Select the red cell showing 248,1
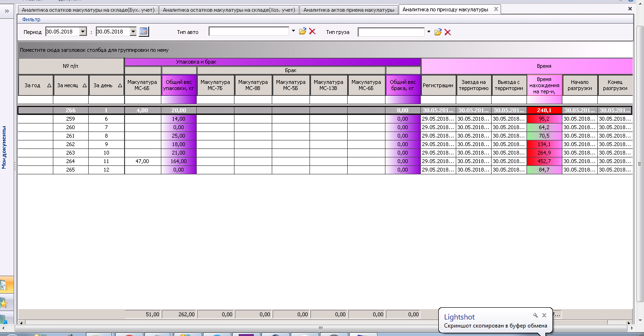 (544, 110)
